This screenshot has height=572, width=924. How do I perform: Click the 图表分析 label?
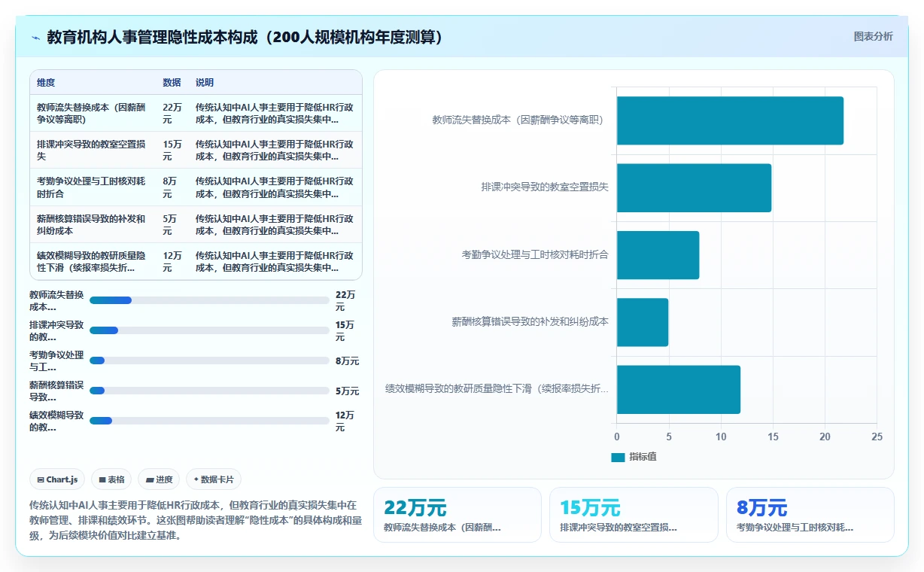click(873, 37)
